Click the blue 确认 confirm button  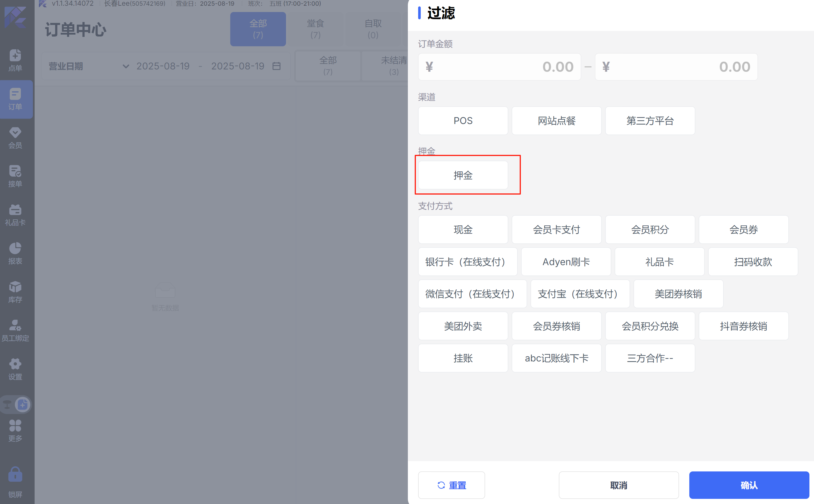point(749,485)
